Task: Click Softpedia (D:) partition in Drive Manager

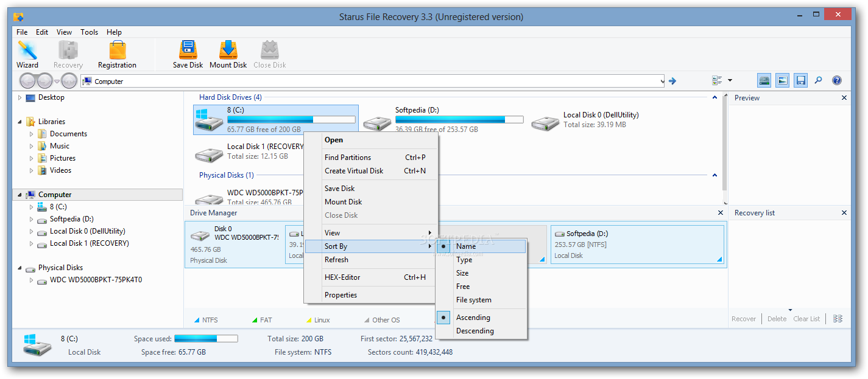Action: click(x=638, y=245)
